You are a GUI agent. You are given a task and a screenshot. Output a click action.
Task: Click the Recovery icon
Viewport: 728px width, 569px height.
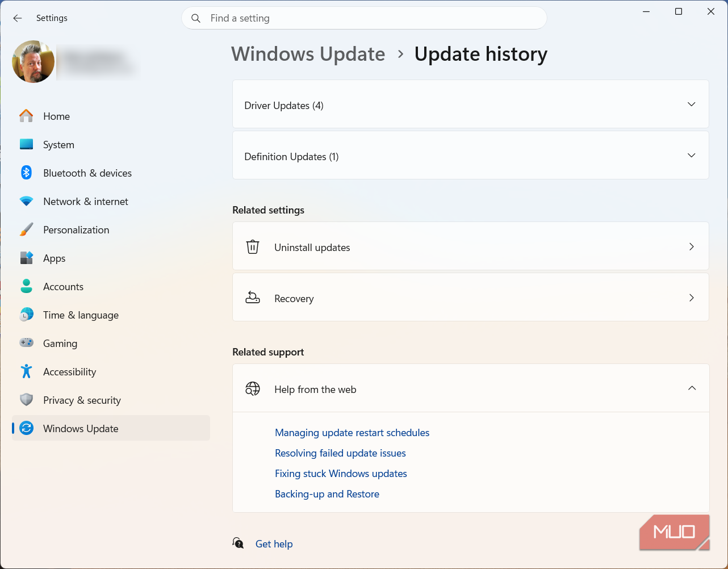click(x=253, y=298)
